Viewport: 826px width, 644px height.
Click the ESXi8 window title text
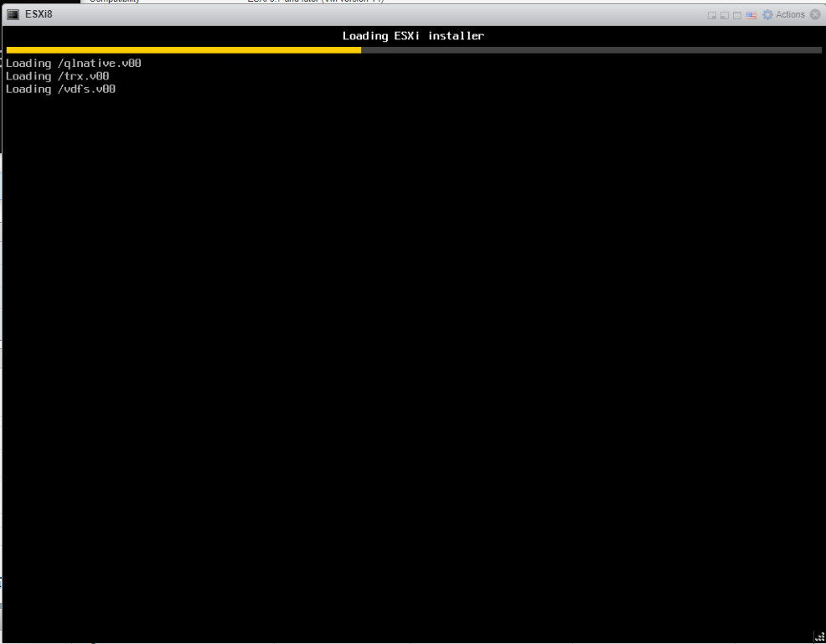coord(39,14)
